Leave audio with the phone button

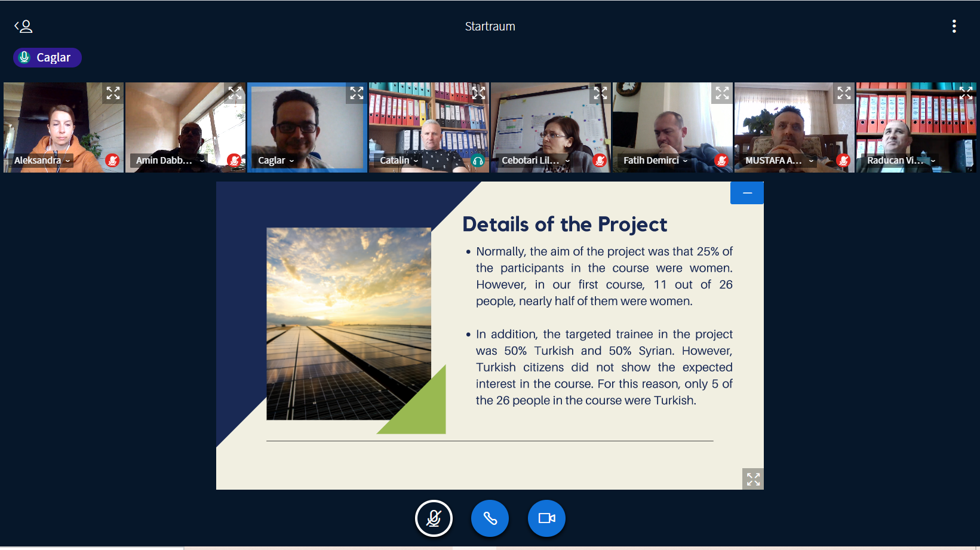point(490,518)
